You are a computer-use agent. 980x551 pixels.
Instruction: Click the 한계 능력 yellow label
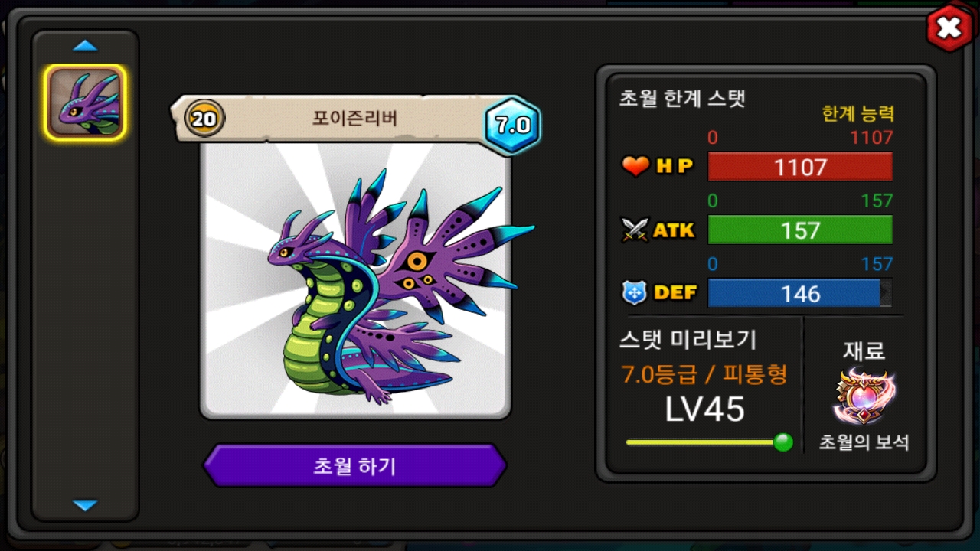pos(858,114)
